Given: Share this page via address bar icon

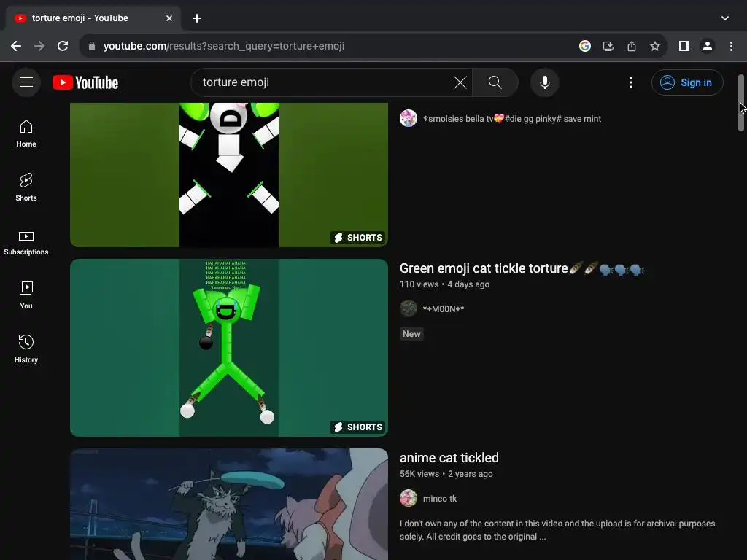Looking at the screenshot, I should click(x=632, y=46).
